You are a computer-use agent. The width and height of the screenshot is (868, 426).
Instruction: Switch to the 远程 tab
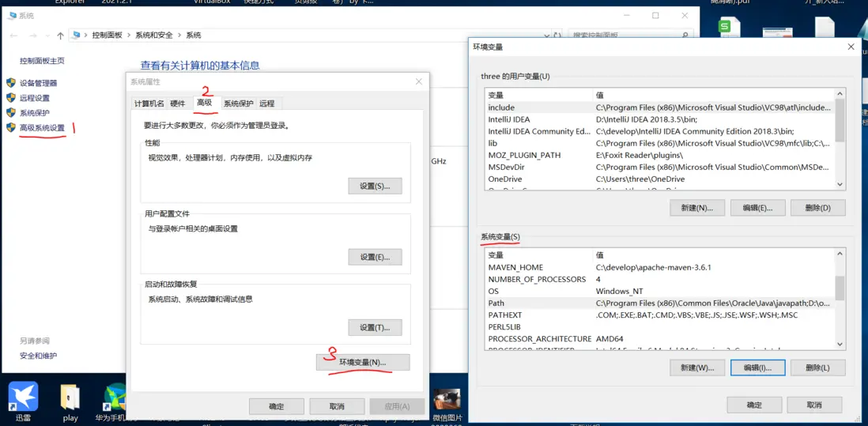pyautogui.click(x=267, y=104)
